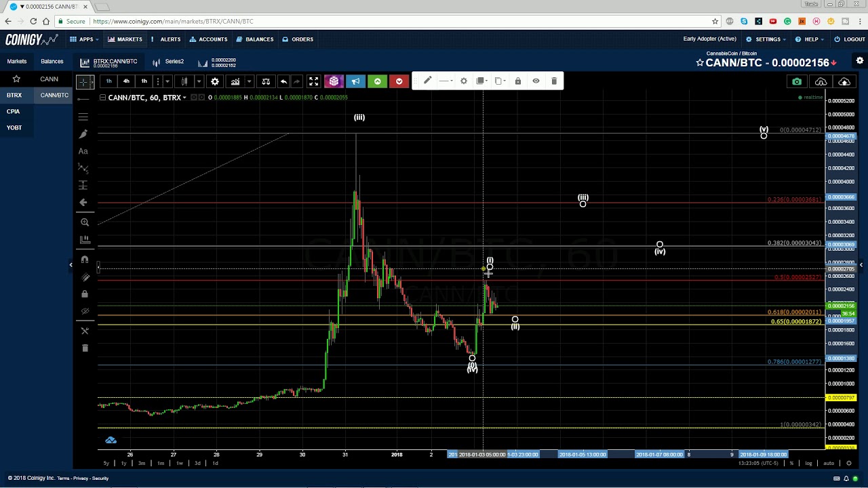This screenshot has width=868, height=488.
Task: Select the brush drawing tool
Action: tap(83, 134)
